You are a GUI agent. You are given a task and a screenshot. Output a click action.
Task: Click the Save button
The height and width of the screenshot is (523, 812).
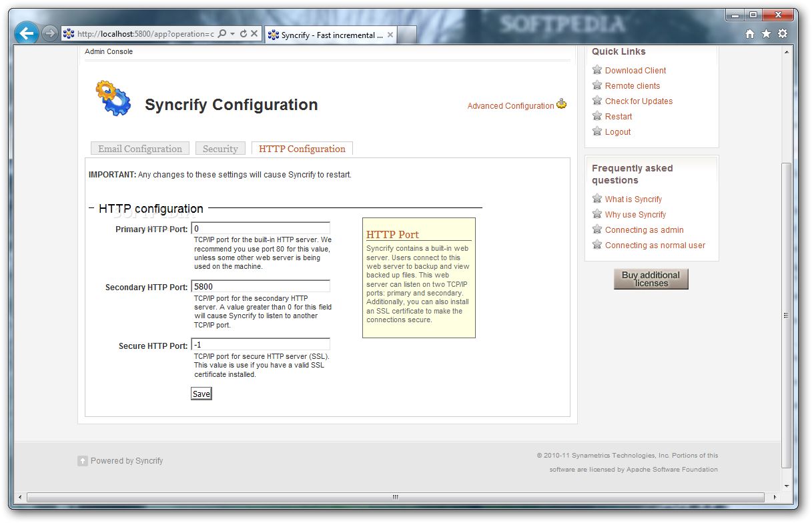pyautogui.click(x=201, y=394)
